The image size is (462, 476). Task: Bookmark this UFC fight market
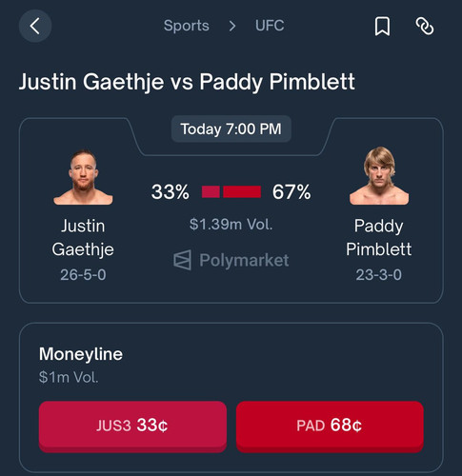[382, 27]
